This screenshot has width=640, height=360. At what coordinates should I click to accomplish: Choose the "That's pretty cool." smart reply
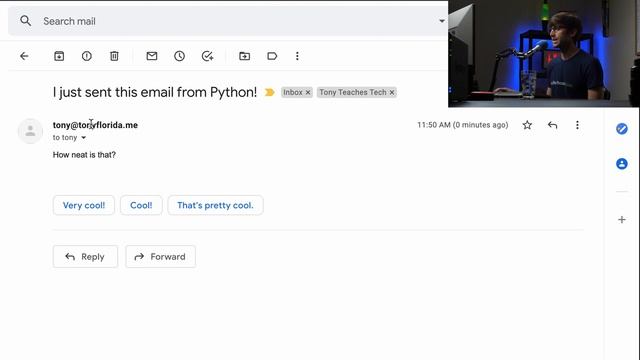[216, 205]
